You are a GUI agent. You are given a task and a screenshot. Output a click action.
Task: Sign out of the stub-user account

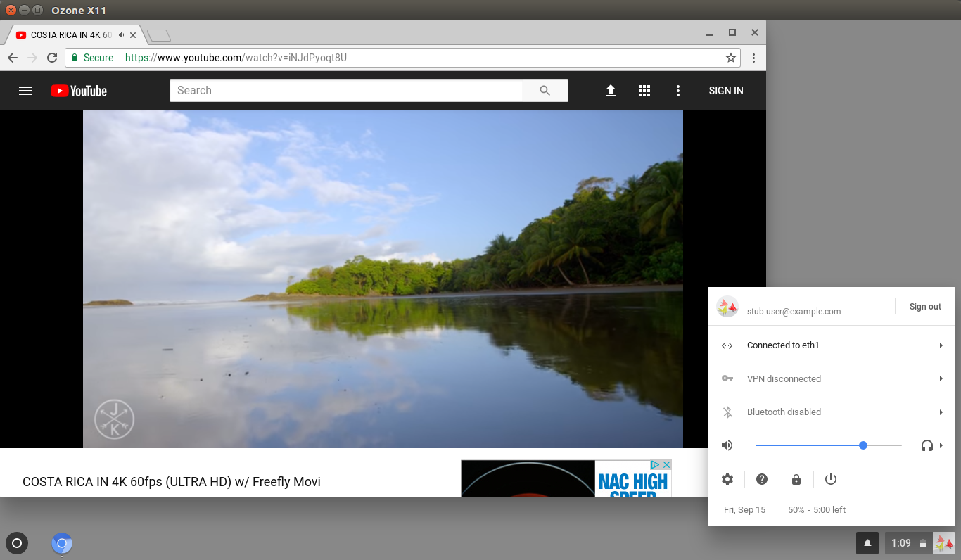coord(925,307)
